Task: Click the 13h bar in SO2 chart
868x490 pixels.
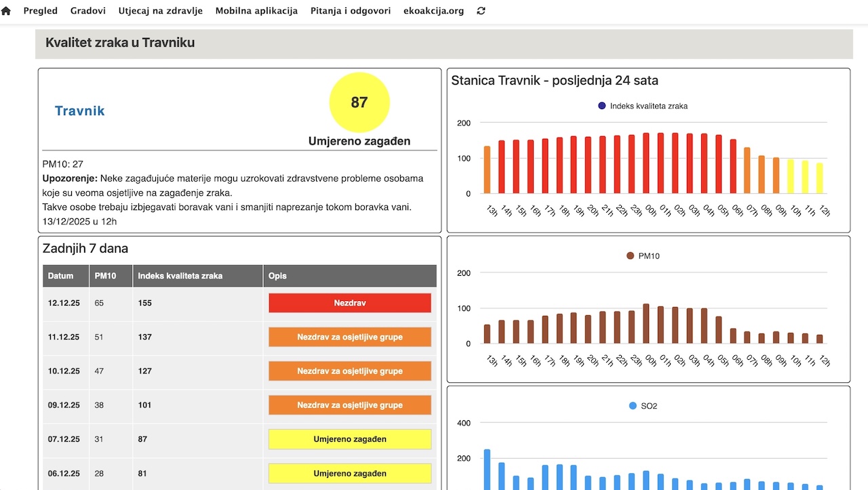Action: click(x=487, y=470)
